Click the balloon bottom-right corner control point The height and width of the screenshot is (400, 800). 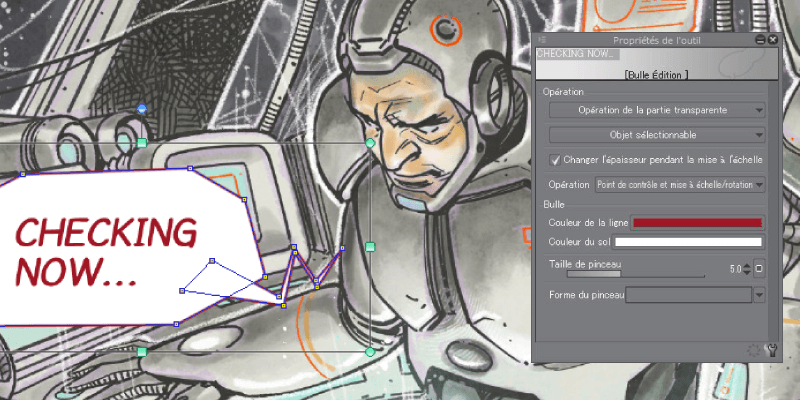click(177, 323)
